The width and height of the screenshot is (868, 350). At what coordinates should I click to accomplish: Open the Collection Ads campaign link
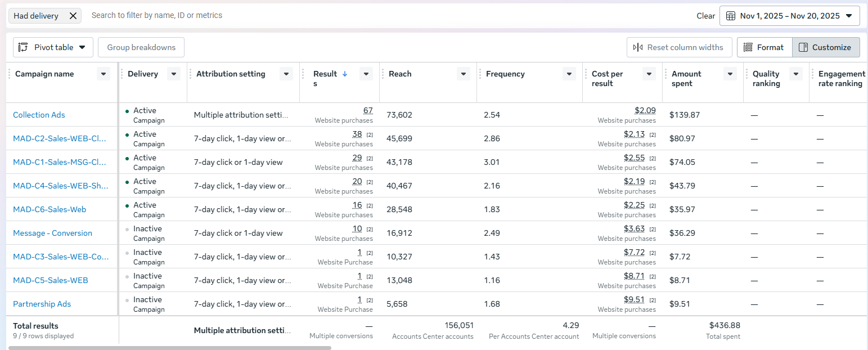tap(39, 115)
